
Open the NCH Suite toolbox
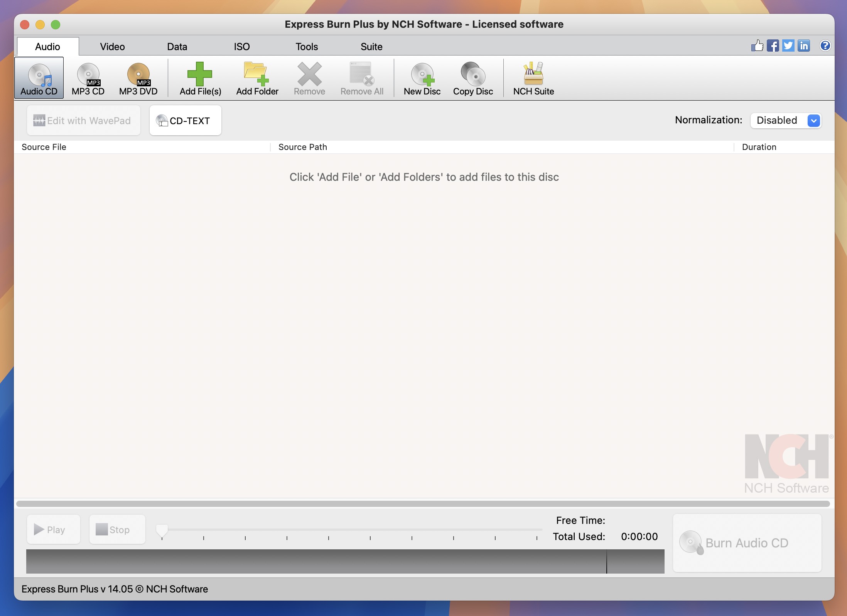pos(533,78)
